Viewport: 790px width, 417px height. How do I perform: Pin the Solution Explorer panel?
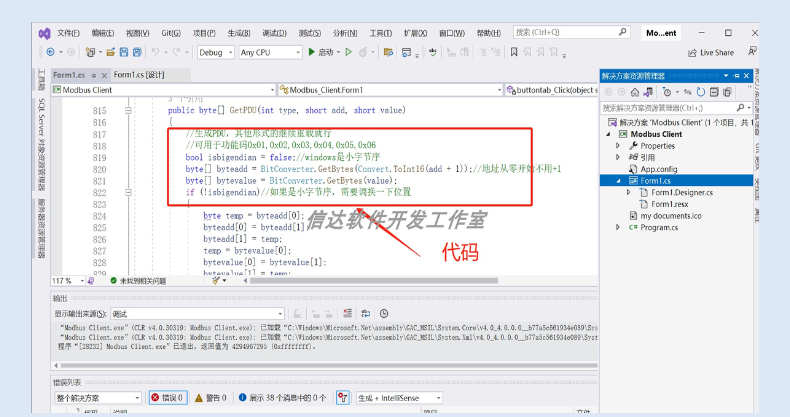tap(736, 76)
